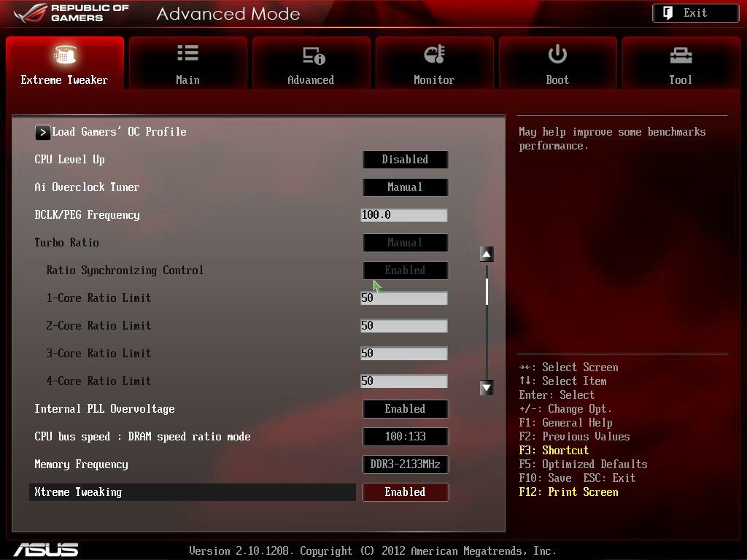
Task: Select the 4-Core Ratio Limit label
Action: 98,381
